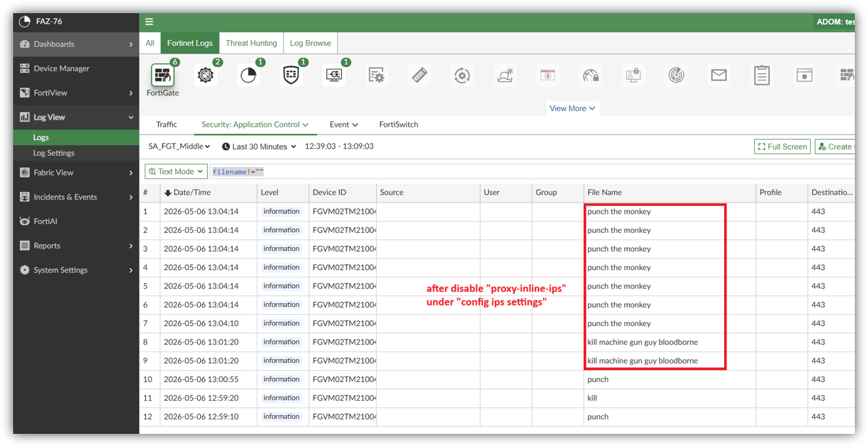Select row 10 file name punch
The height and width of the screenshot is (447, 868).
[x=598, y=379]
